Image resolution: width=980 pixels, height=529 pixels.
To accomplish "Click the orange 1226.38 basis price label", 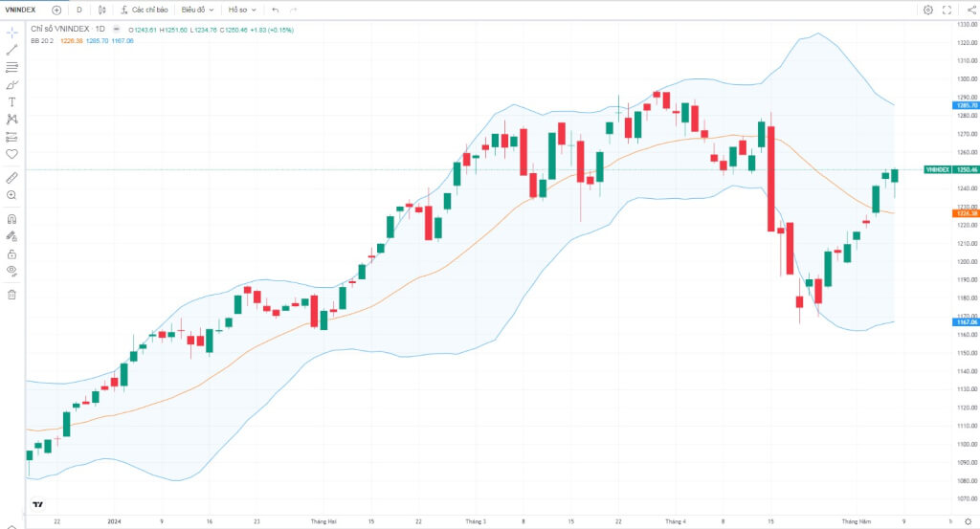I will point(967,213).
